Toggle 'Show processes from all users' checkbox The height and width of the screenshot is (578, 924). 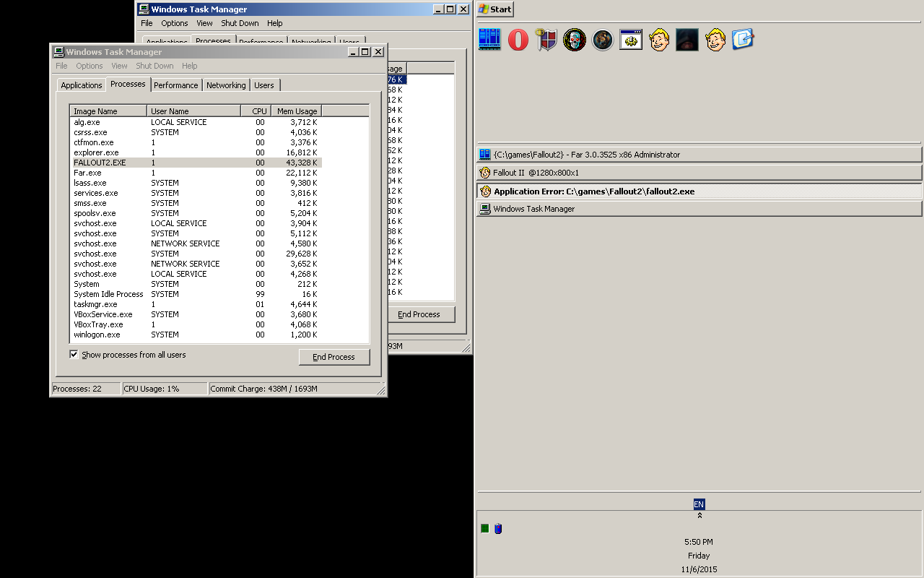(74, 355)
